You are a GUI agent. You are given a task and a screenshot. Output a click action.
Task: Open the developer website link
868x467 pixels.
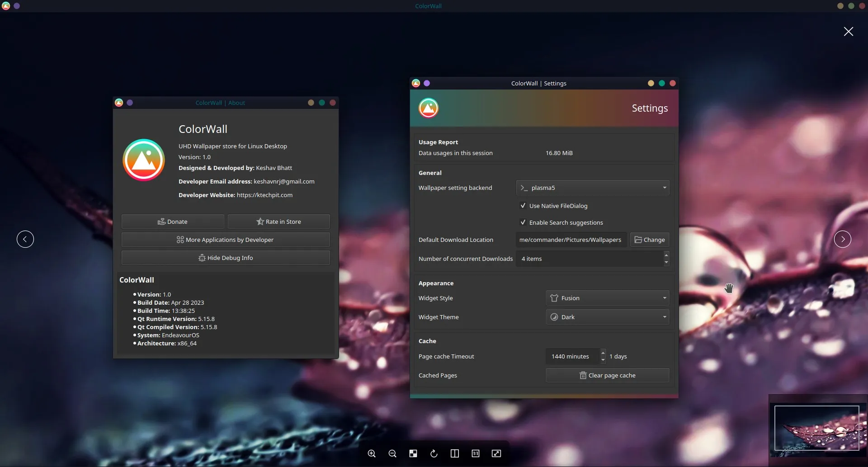click(x=265, y=195)
